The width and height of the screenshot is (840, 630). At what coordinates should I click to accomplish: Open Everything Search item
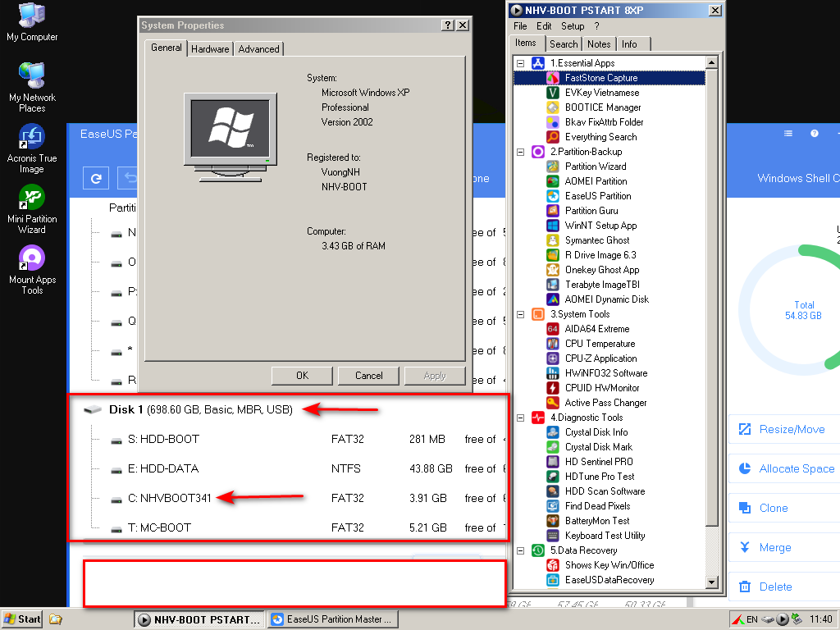pyautogui.click(x=600, y=137)
